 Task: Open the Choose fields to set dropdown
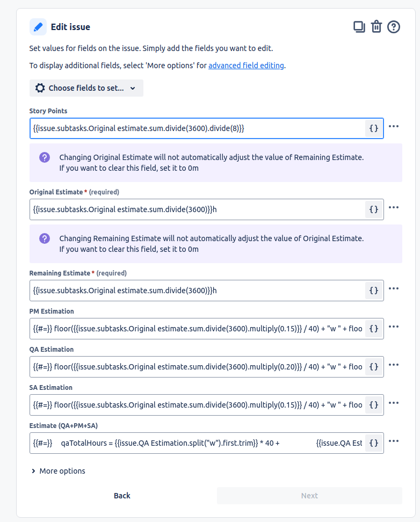click(86, 88)
